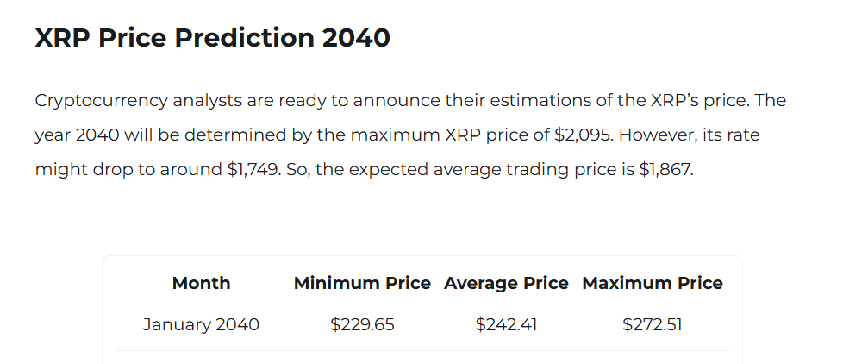Click the Maximum Price column header

coord(653,283)
